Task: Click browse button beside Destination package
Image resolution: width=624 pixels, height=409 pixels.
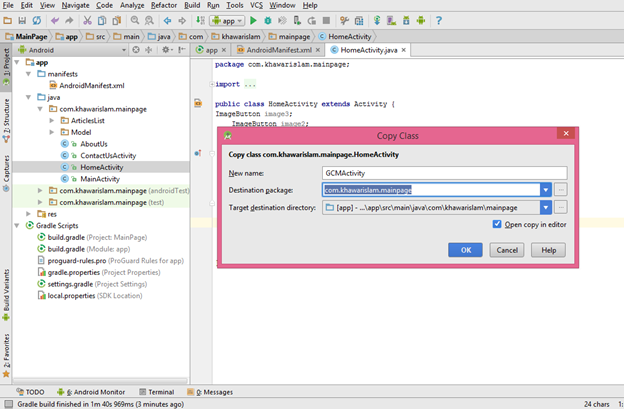Action: (x=561, y=189)
